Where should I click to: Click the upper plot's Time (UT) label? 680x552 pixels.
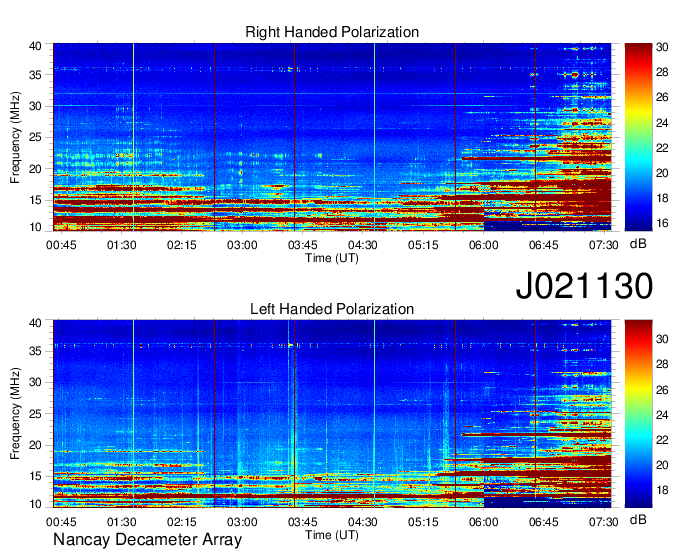[x=332, y=258]
